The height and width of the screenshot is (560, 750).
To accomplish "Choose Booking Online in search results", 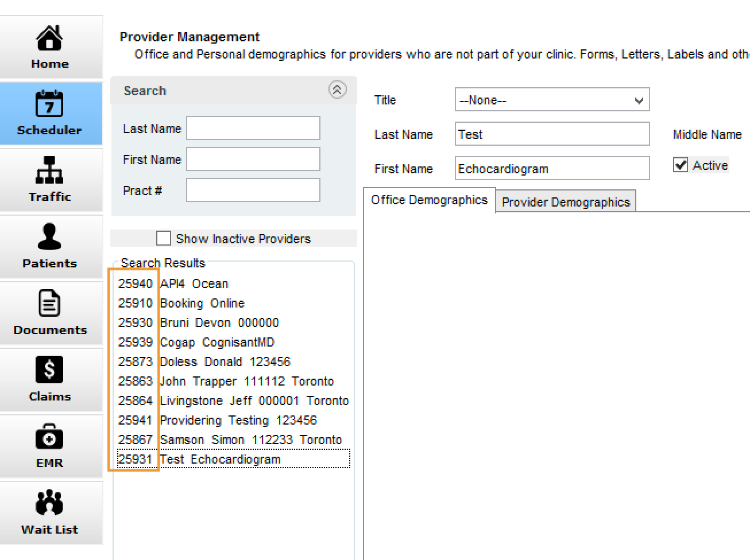I will click(x=202, y=304).
